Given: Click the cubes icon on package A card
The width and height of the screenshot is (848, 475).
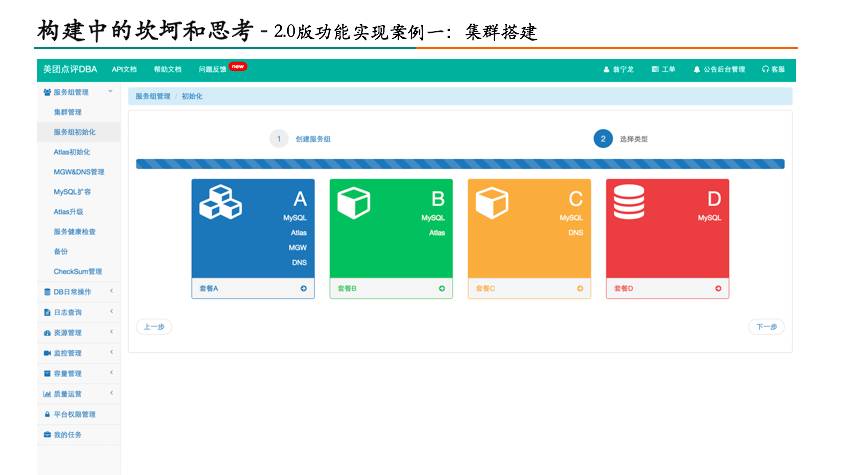Looking at the screenshot, I should (220, 202).
